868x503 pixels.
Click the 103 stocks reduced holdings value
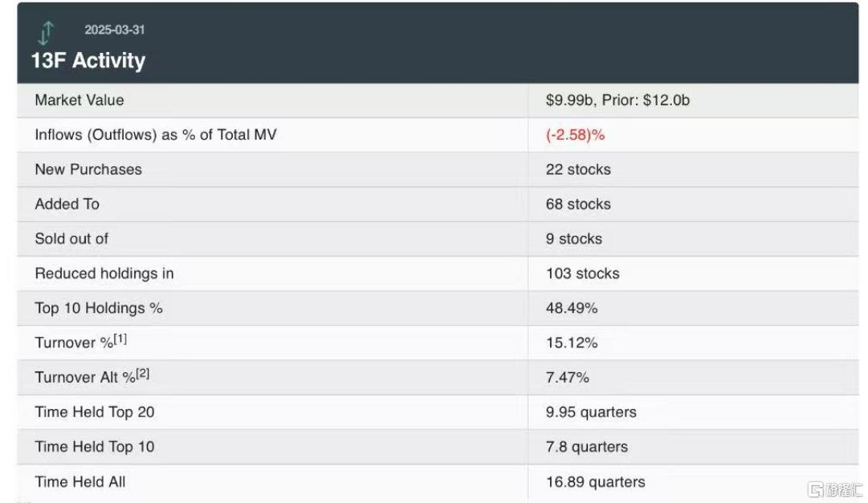click(582, 274)
